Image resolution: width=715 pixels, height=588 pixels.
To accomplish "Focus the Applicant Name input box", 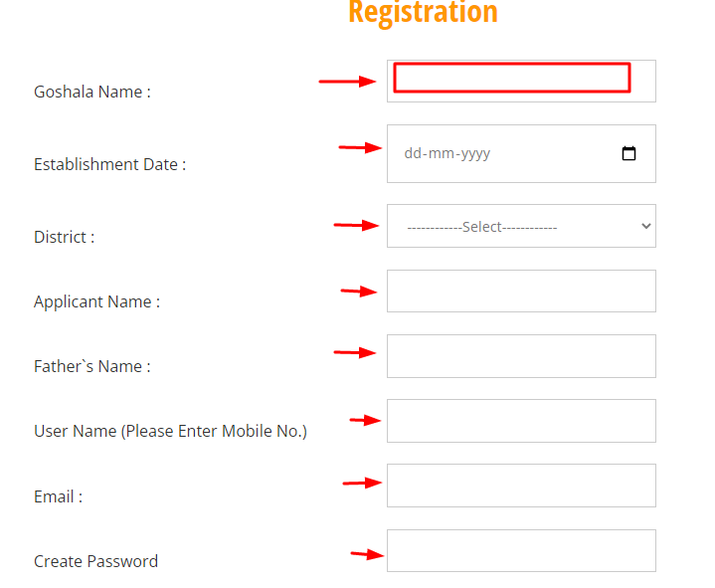I will pyautogui.click(x=521, y=292).
